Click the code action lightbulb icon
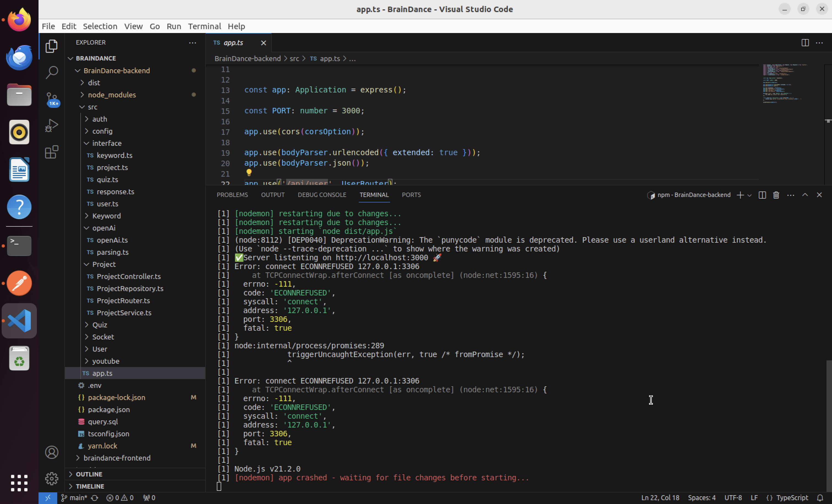This screenshot has height=504, width=832. point(249,172)
